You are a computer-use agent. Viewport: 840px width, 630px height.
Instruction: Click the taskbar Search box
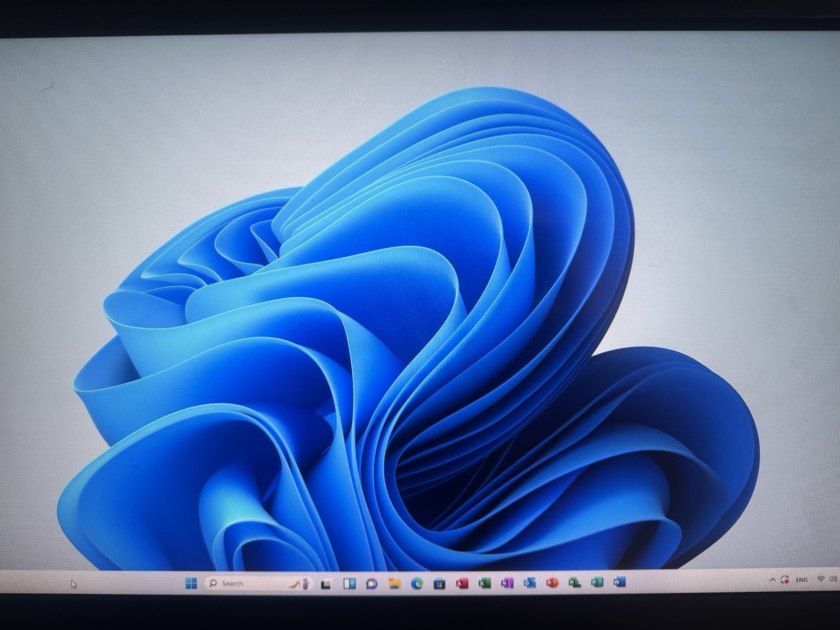259,583
